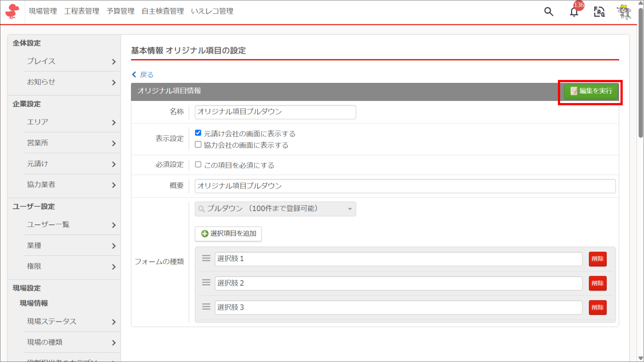This screenshot has width=644, height=362.
Task: Grab the drag handle for 選択肢 1
Action: 206,258
